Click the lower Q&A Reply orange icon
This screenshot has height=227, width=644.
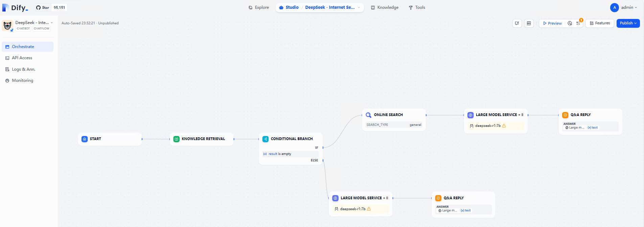[x=438, y=198]
